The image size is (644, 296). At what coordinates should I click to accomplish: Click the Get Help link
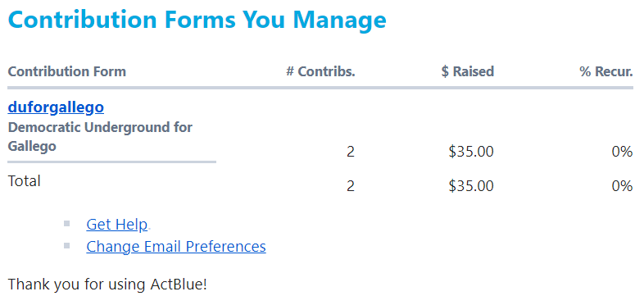click(116, 225)
